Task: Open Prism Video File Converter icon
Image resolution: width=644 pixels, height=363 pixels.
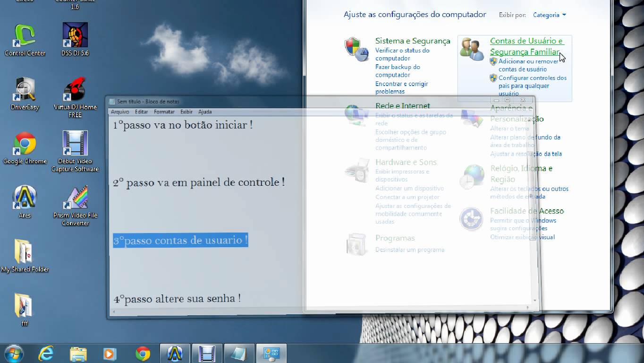Action: [75, 206]
